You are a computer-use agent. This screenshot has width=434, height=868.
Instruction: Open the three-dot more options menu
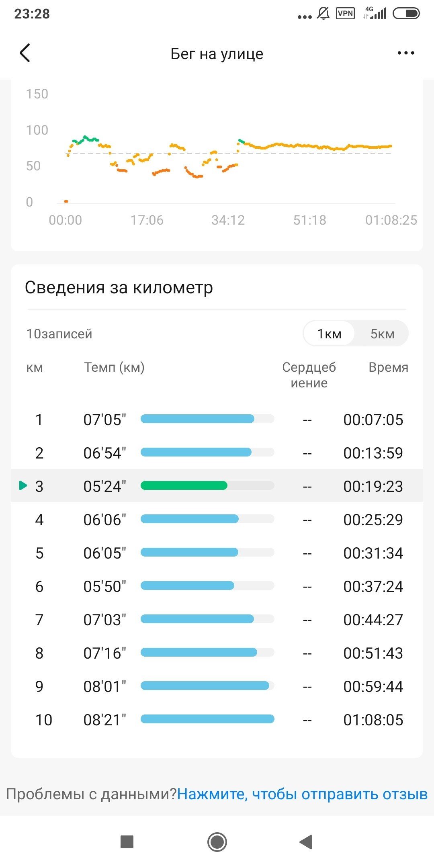tap(406, 53)
